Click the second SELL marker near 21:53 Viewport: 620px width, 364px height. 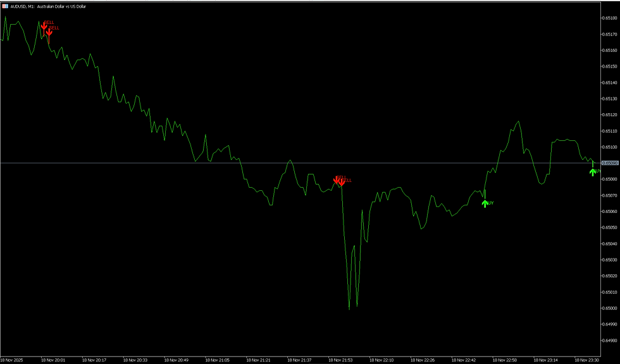point(342,184)
